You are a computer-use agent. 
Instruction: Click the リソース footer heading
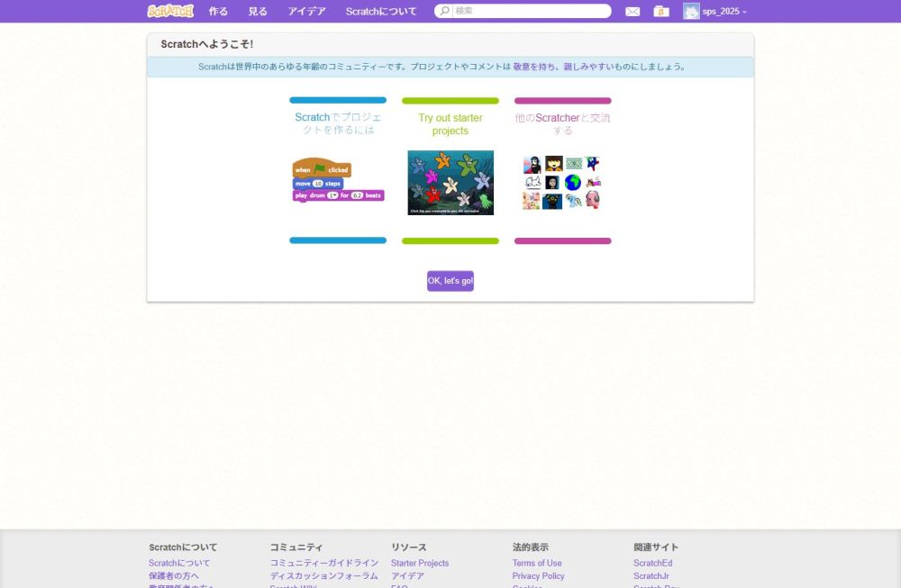tap(408, 547)
